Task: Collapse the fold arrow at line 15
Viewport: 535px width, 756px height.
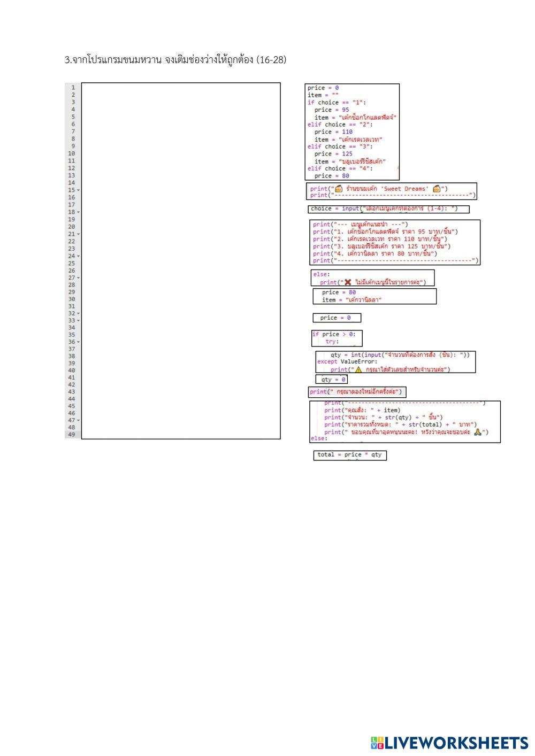Action: 79,190
